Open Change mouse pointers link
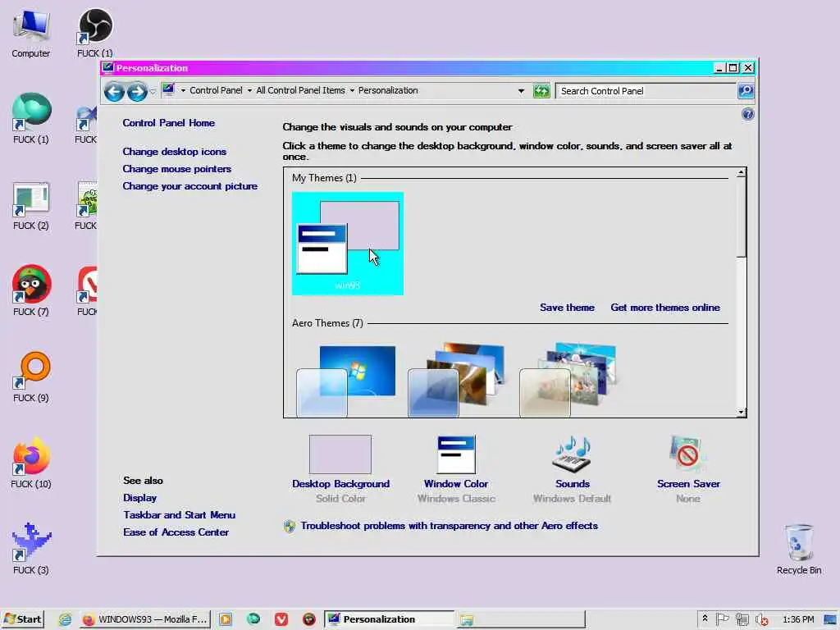Image resolution: width=840 pixels, height=630 pixels. pos(177,169)
